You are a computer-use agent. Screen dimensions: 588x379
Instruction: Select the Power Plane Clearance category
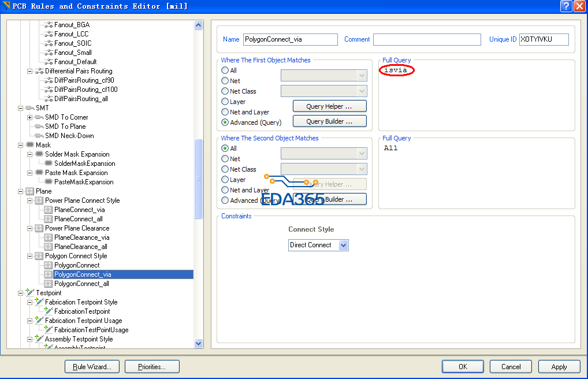[77, 228]
